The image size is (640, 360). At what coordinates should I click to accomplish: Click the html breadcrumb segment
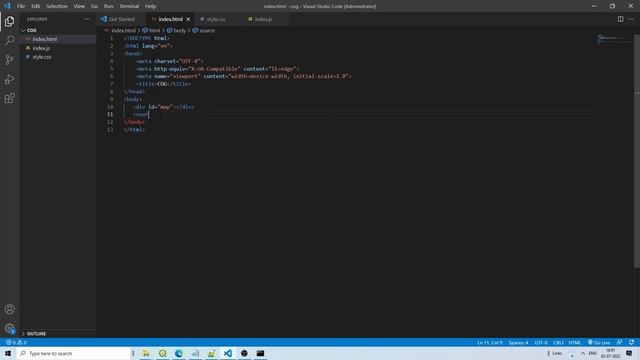click(x=154, y=31)
